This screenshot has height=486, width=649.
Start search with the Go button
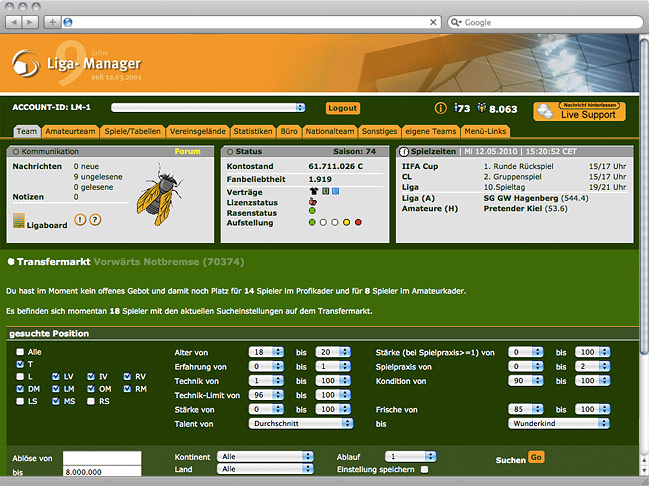[536, 457]
